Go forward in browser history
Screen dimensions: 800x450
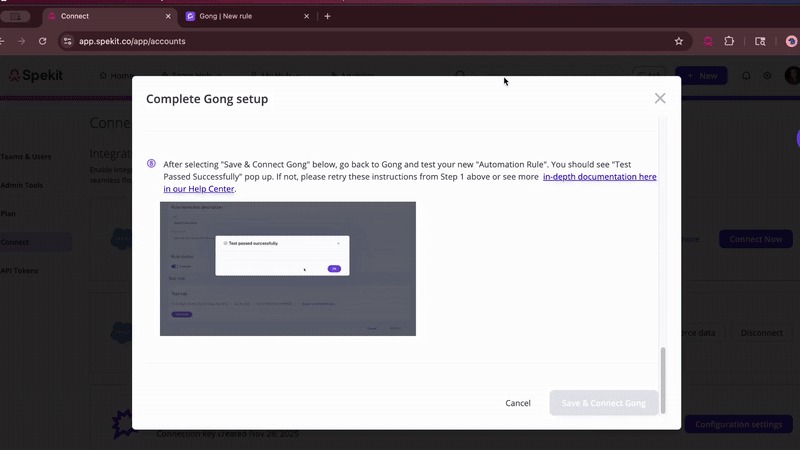pyautogui.click(x=22, y=41)
